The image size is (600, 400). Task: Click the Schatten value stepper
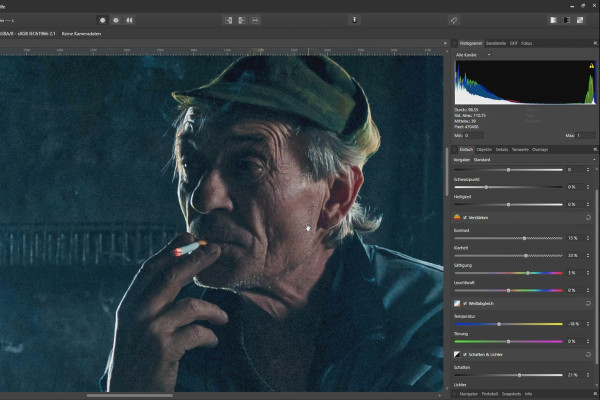[x=588, y=375]
